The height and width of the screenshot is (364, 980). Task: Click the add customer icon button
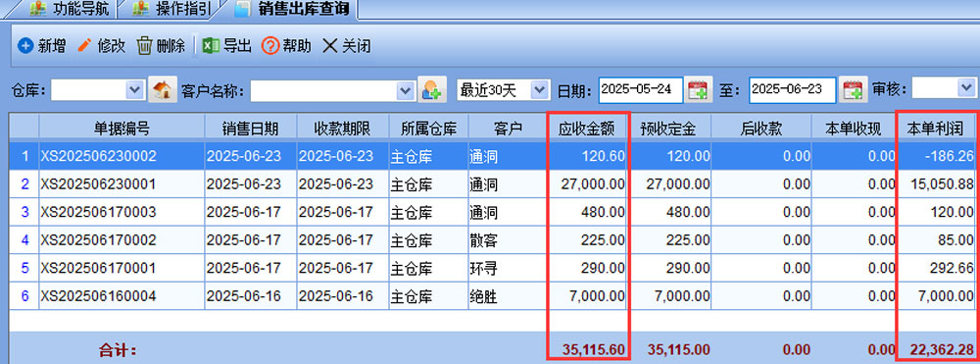tap(432, 90)
